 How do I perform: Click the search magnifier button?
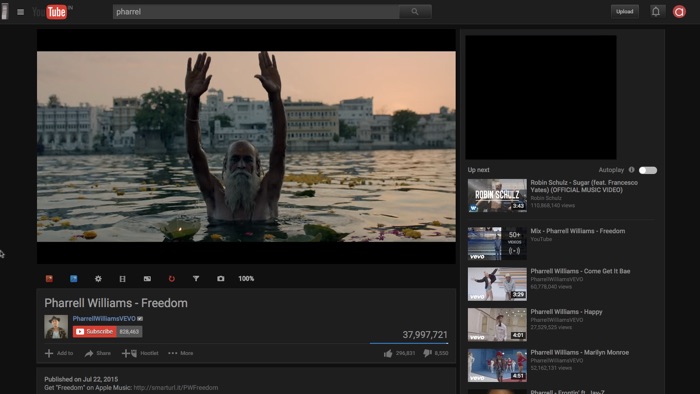coord(415,12)
